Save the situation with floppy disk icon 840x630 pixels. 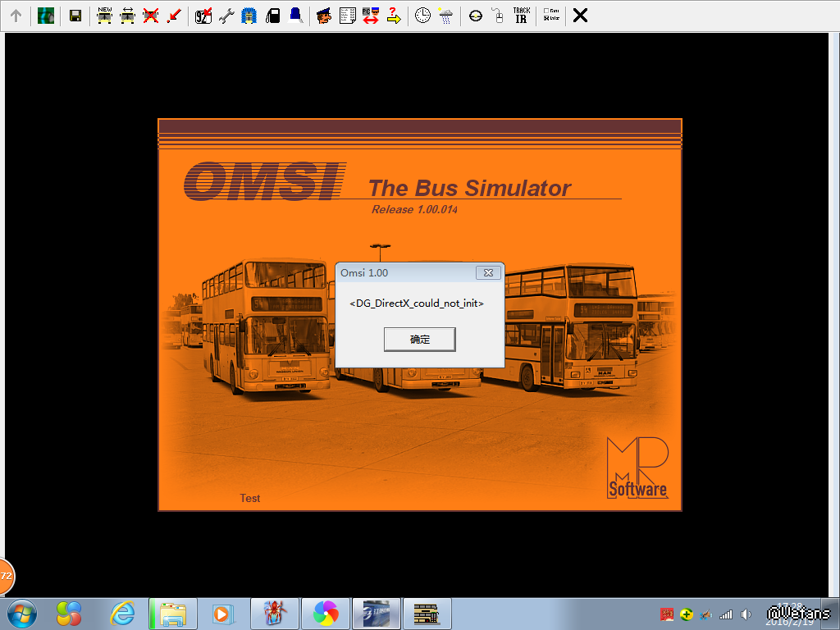[75, 16]
